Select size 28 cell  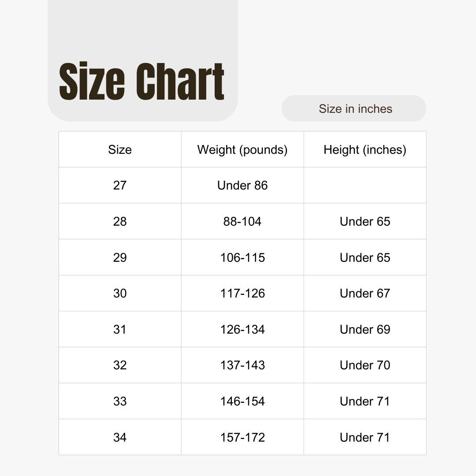[120, 221]
